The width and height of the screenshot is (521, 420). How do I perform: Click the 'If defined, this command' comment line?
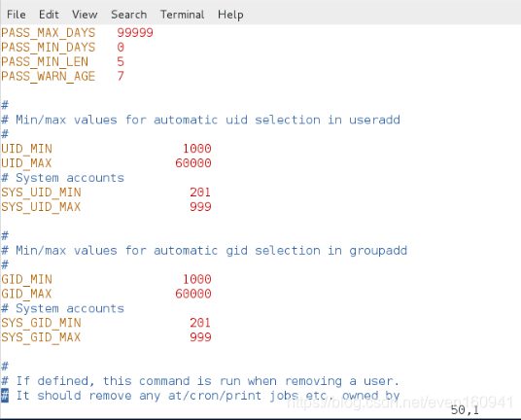pos(200,381)
